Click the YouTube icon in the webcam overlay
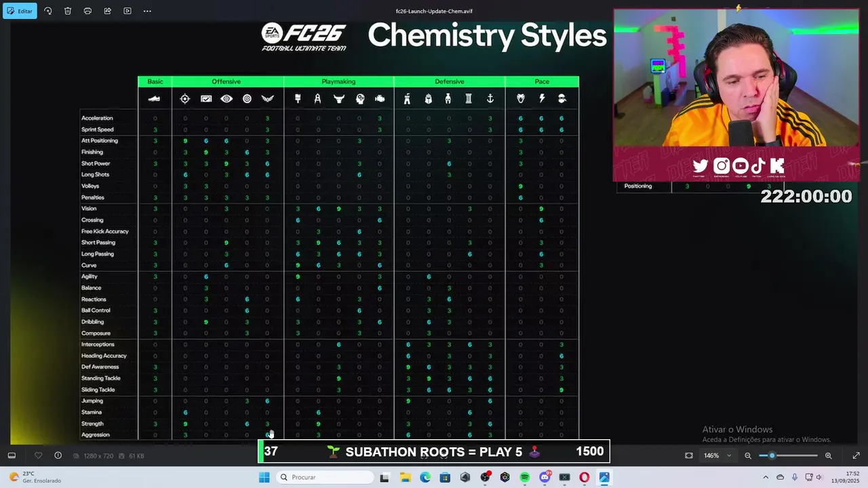Viewport: 868px width, 488px height. 740,165
